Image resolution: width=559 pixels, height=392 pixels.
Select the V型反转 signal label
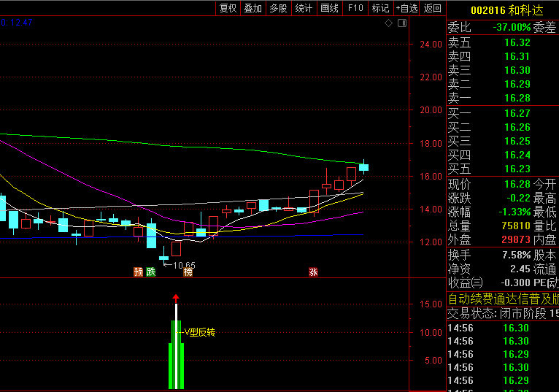200,332
